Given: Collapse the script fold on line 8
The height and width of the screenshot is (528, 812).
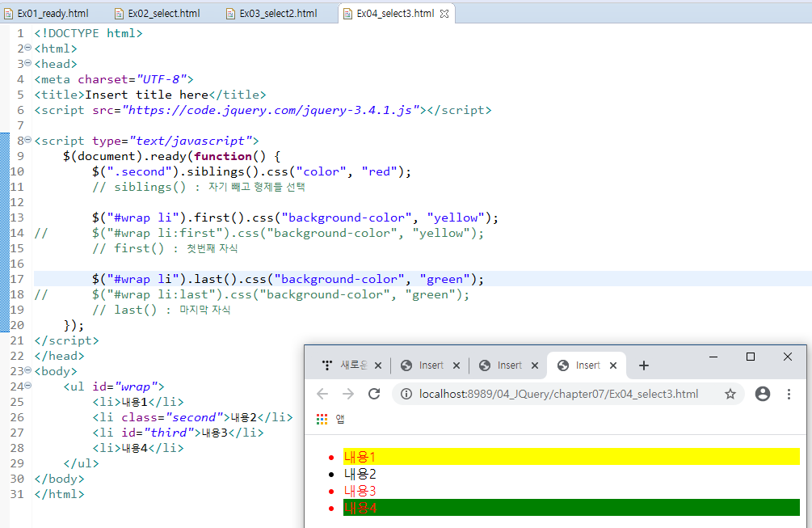Looking at the screenshot, I should tap(28, 140).
